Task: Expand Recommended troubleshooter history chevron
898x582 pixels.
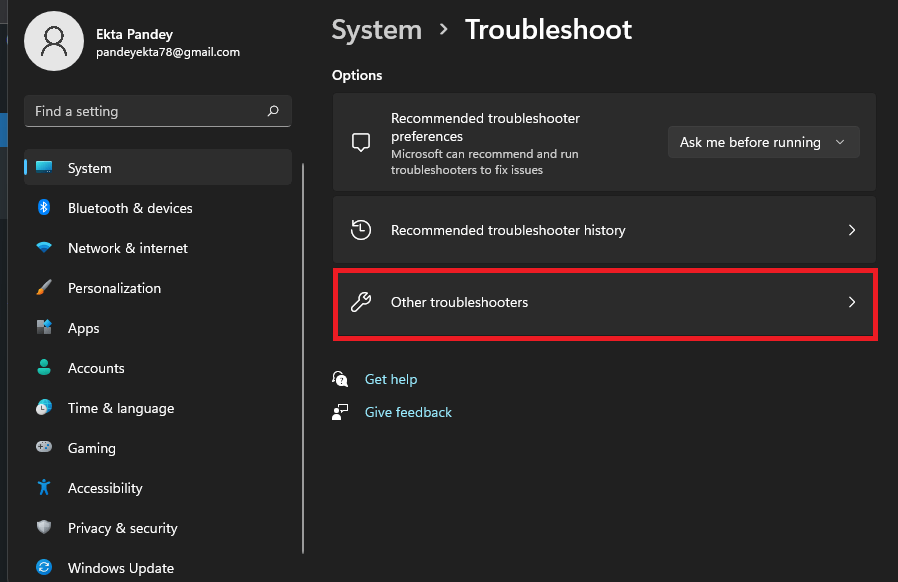Action: pyautogui.click(x=852, y=230)
